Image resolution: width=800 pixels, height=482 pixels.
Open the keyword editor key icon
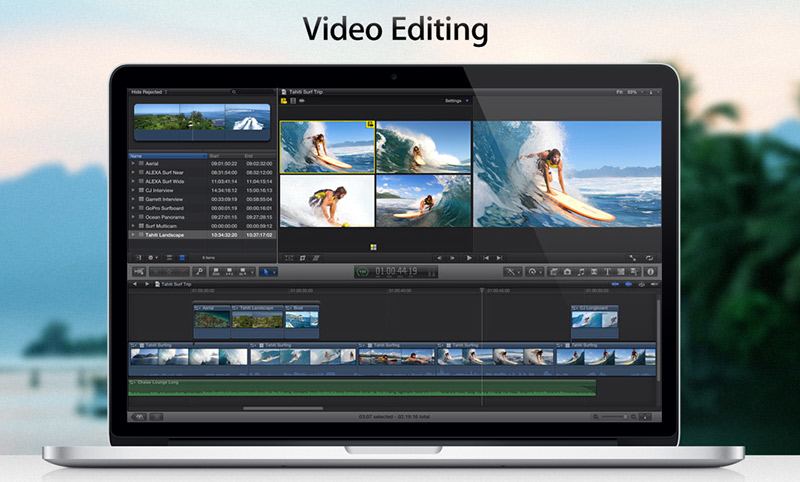[199, 272]
